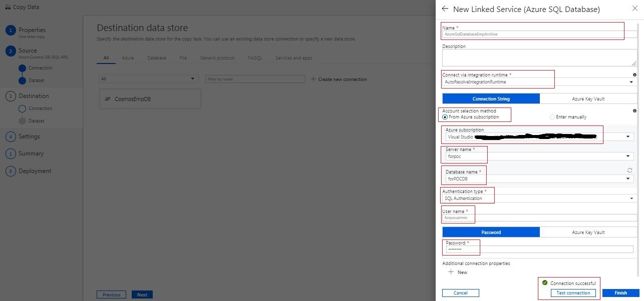644x301 pixels.
Task: Create a new connection with the plus icon
Action: (x=312, y=79)
